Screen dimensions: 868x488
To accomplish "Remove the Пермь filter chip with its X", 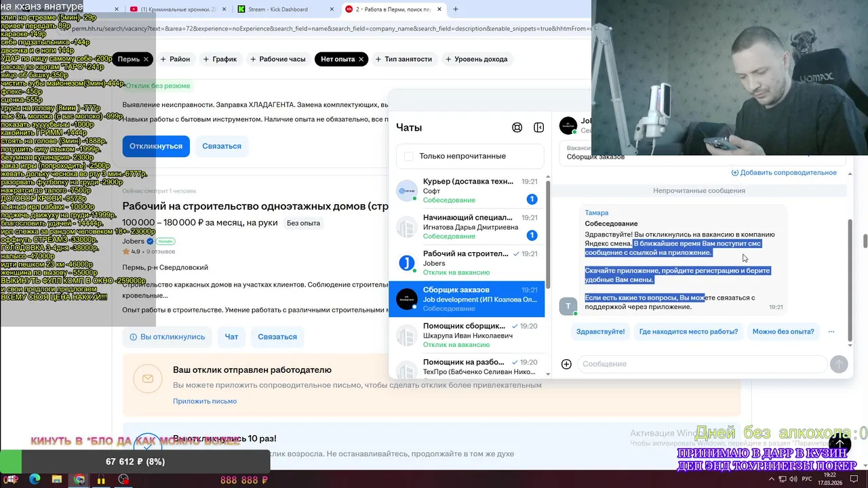I will click(x=145, y=59).
